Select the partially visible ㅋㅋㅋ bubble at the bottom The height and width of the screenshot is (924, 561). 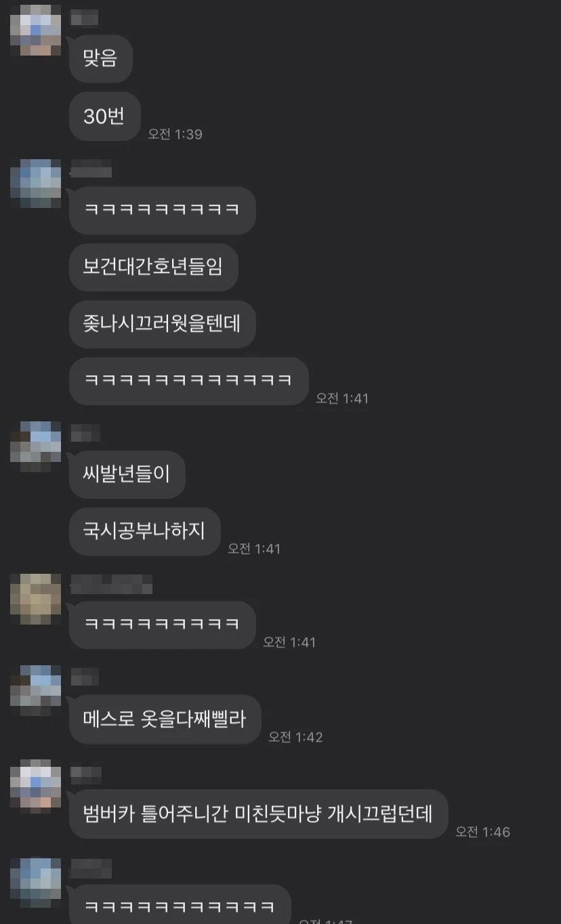(180, 904)
